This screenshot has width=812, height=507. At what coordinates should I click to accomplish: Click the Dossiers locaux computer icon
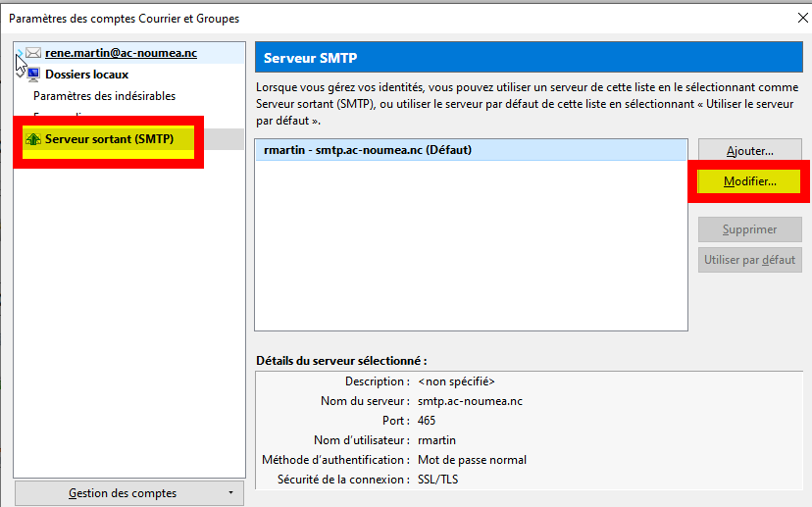33,75
